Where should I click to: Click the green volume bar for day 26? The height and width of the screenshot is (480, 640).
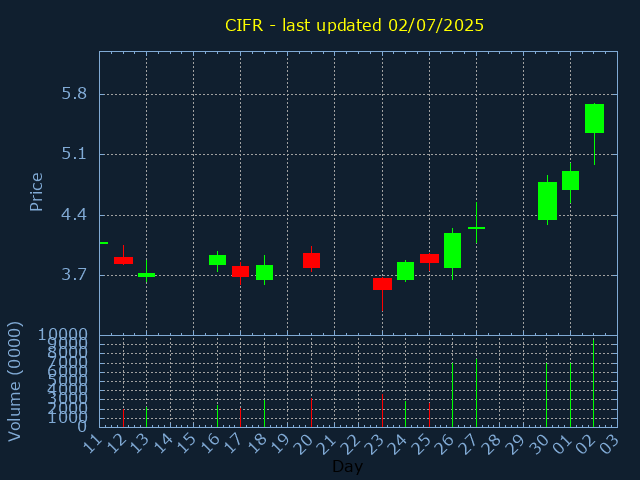click(452, 395)
